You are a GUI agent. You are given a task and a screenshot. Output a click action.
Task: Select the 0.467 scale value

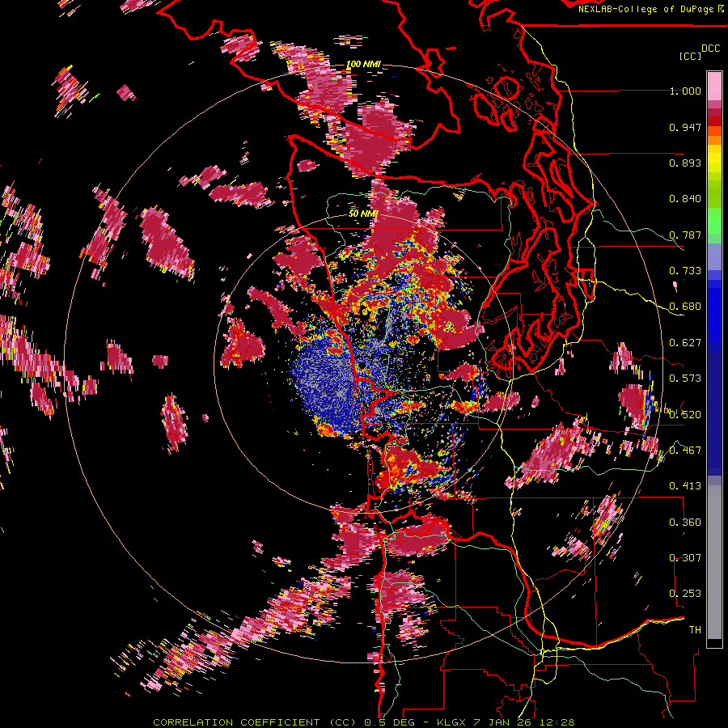(x=685, y=450)
